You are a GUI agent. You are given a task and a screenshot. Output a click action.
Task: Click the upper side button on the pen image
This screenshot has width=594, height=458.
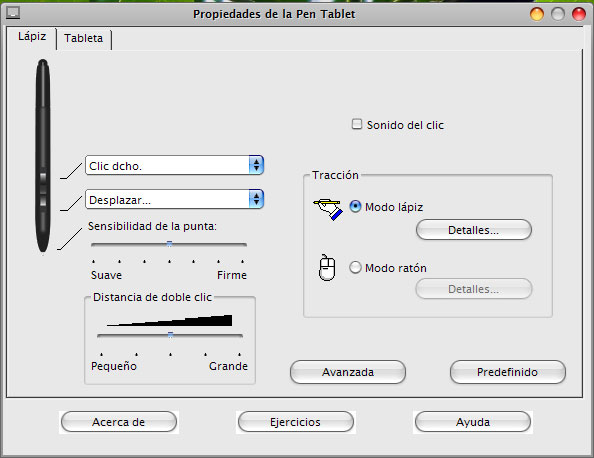43,177
